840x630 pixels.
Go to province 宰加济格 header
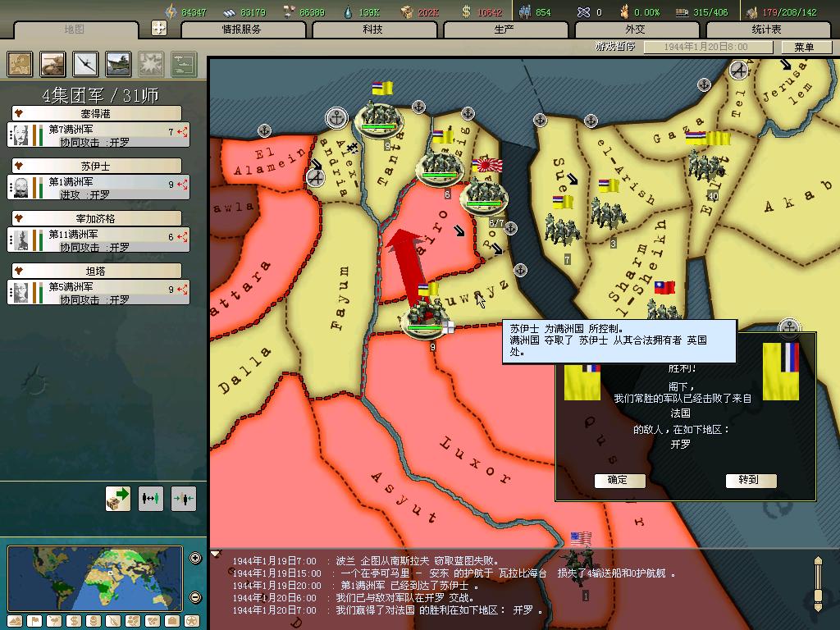(97, 218)
